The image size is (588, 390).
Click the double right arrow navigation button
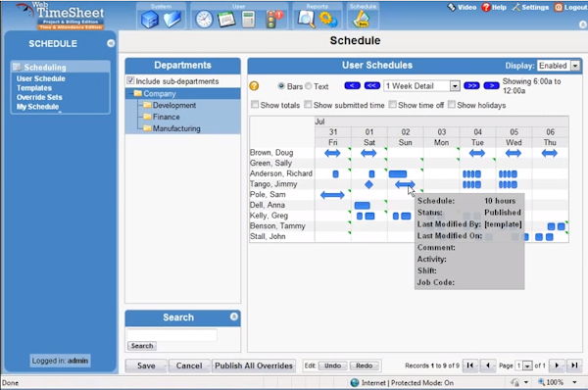tap(471, 86)
